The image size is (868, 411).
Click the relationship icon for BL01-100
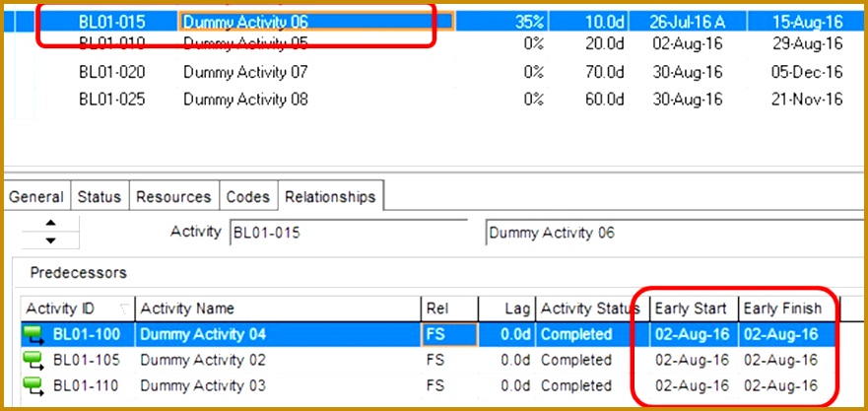point(33,334)
